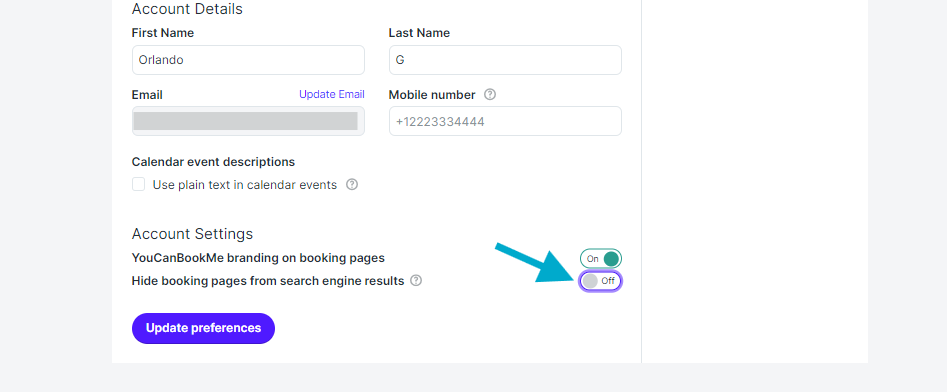Click the "Use plain text in calendar events" label
This screenshot has width=947, height=392.
pos(245,185)
